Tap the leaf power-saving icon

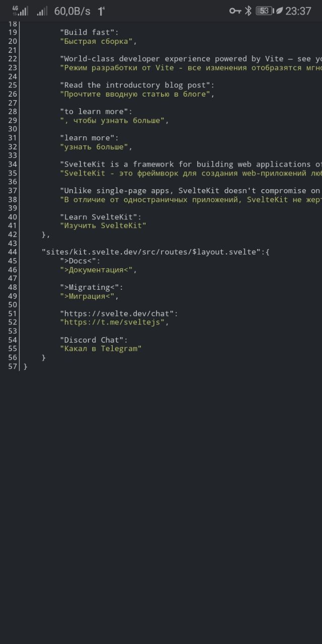click(x=279, y=11)
